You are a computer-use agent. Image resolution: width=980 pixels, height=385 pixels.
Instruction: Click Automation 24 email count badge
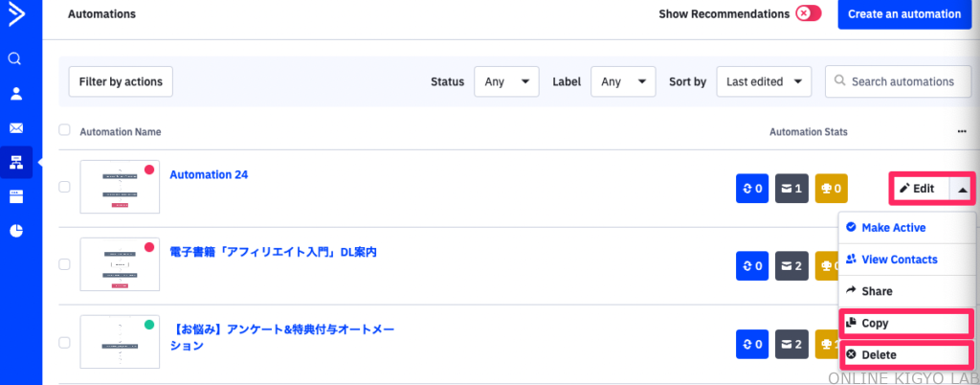[791, 189]
